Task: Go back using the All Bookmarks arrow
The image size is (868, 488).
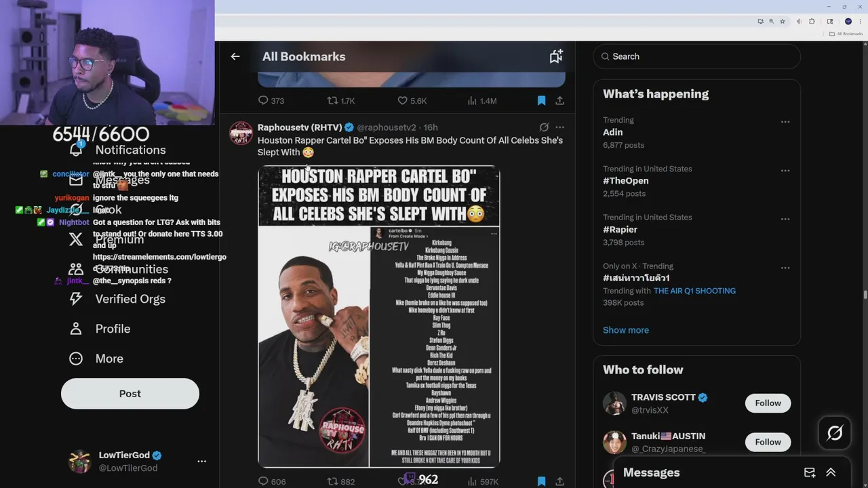Action: pyautogui.click(x=235, y=57)
